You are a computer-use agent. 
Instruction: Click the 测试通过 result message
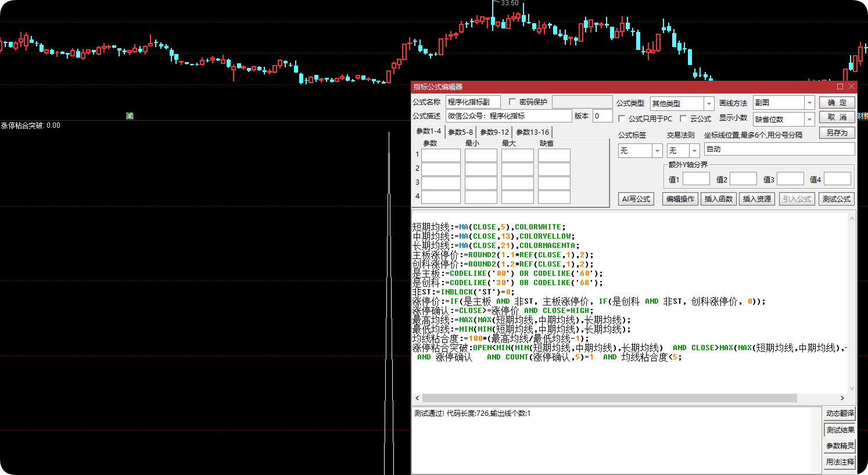coord(472,413)
